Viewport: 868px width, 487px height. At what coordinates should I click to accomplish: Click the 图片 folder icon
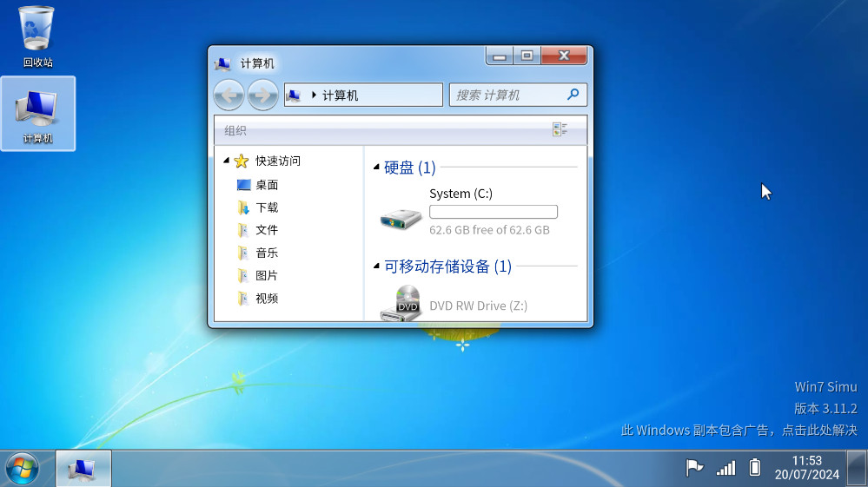click(243, 275)
